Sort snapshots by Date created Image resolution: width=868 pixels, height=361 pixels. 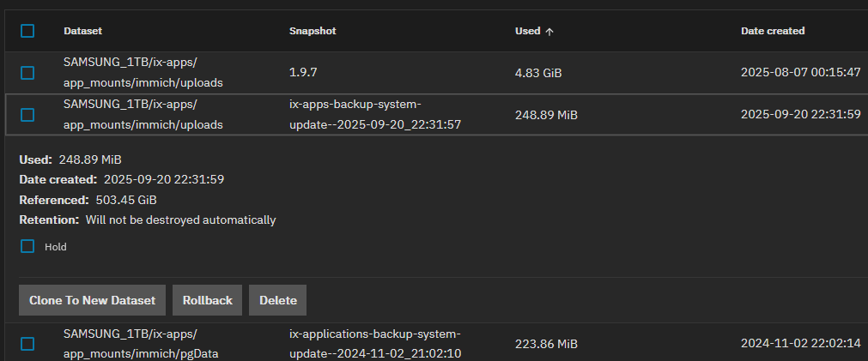pyautogui.click(x=773, y=31)
